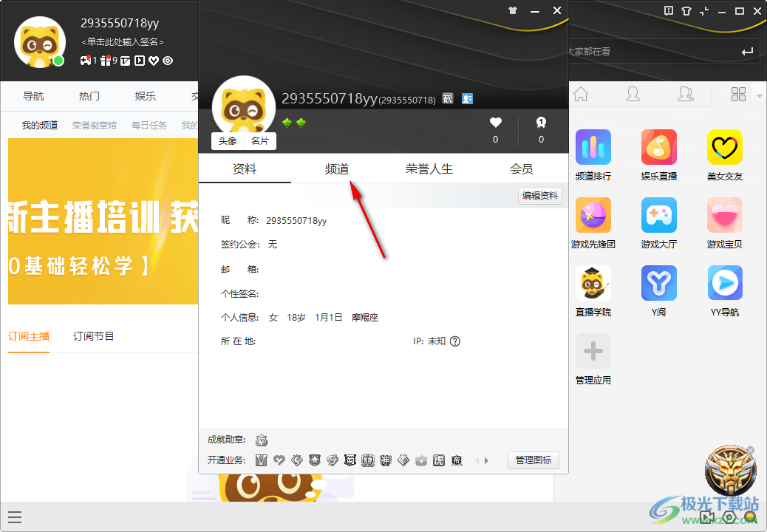Go to the home icon tab in the right panel
767x532 pixels.
(x=581, y=94)
